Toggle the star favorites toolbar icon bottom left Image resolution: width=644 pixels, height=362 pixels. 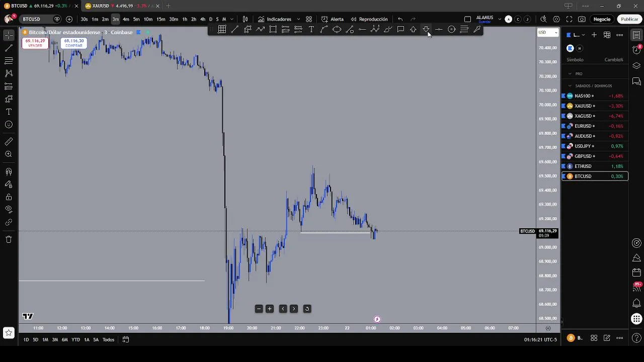[9, 332]
